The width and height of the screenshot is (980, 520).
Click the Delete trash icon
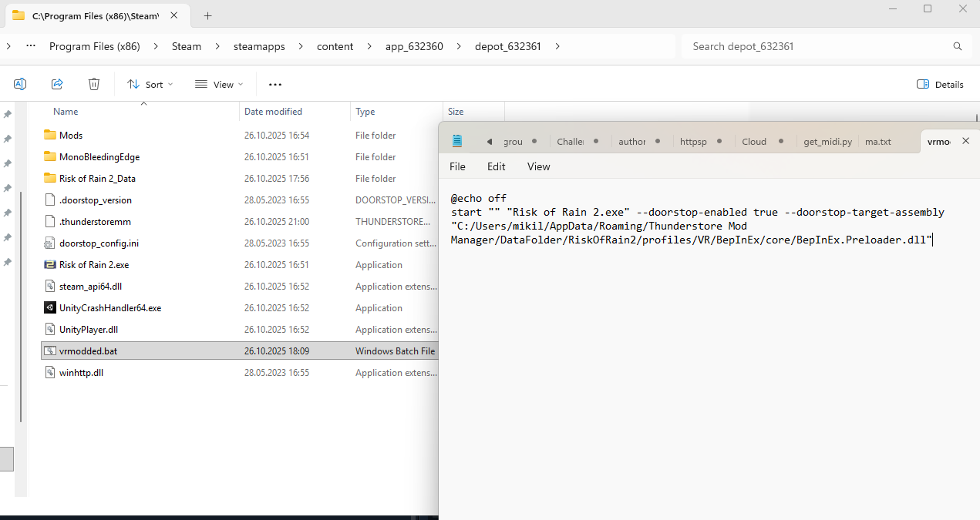tap(94, 84)
